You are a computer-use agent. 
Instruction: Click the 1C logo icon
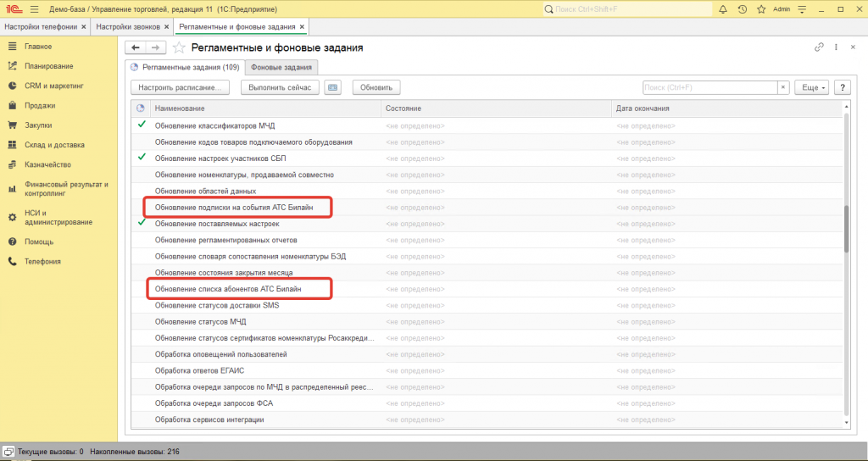tap(13, 9)
